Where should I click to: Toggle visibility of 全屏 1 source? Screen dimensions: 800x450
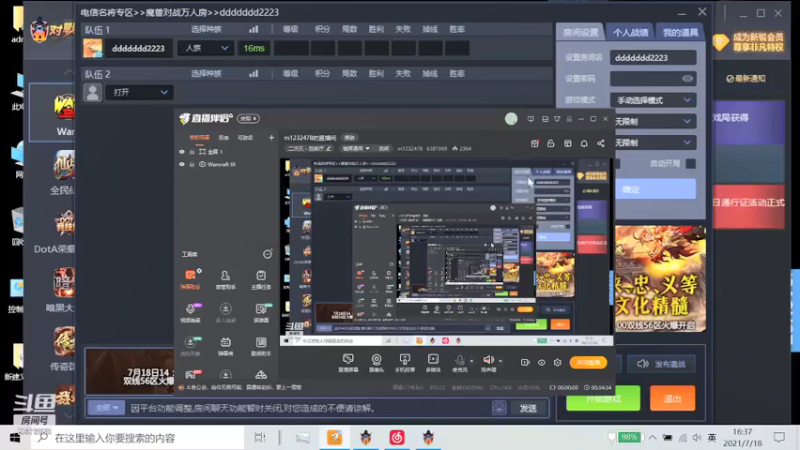tap(182, 152)
